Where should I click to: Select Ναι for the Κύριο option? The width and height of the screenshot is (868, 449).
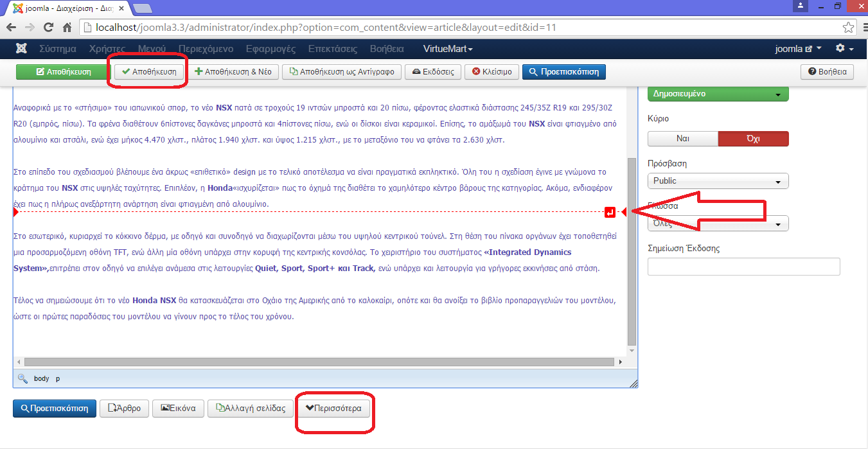pos(683,139)
